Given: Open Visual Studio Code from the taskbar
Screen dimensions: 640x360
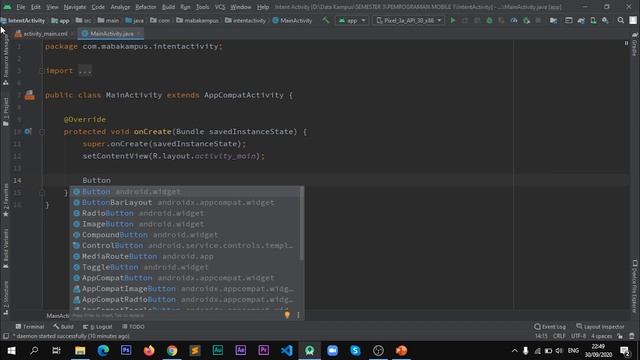Looking at the screenshot, I should coord(287,351).
